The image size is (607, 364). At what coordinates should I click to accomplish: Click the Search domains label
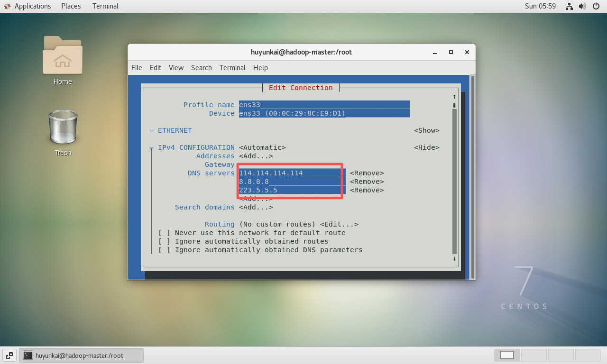(205, 207)
